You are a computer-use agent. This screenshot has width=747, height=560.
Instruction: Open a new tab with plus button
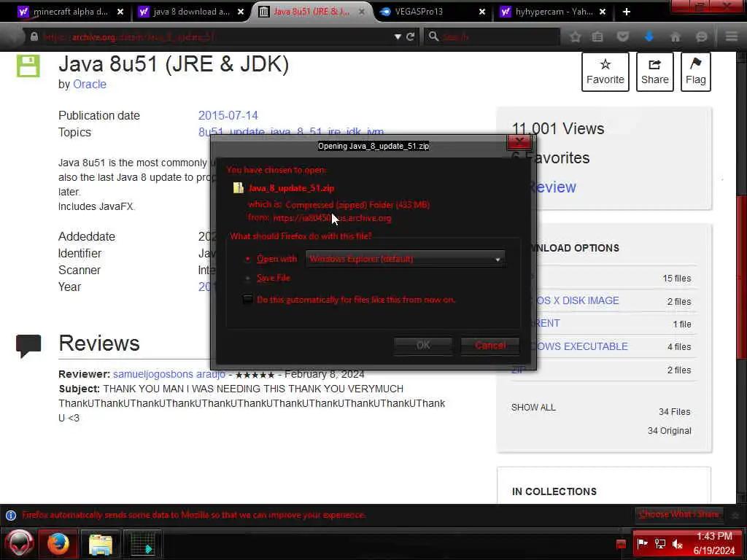(x=627, y=12)
